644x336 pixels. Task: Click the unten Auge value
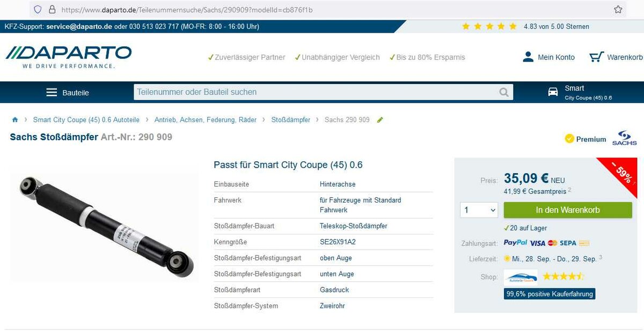click(x=337, y=274)
